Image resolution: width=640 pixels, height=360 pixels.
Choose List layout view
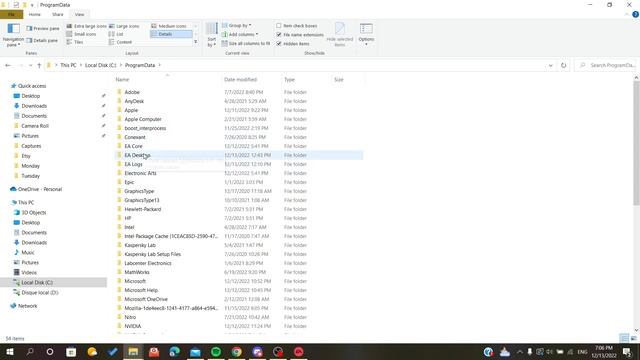[116, 34]
